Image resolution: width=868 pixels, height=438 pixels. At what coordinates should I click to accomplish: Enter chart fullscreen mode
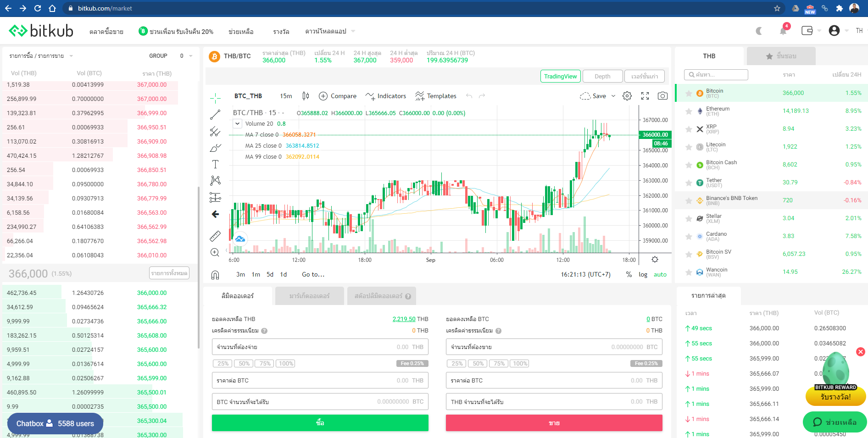pos(645,96)
